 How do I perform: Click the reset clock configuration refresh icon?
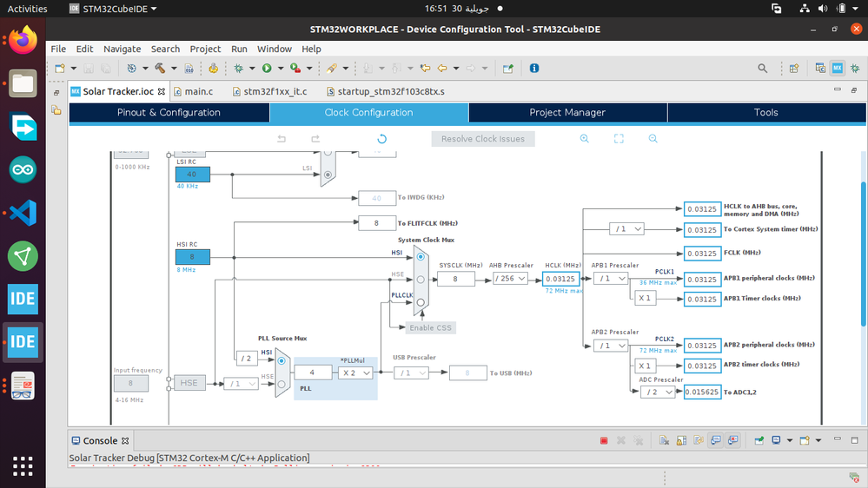click(x=381, y=139)
